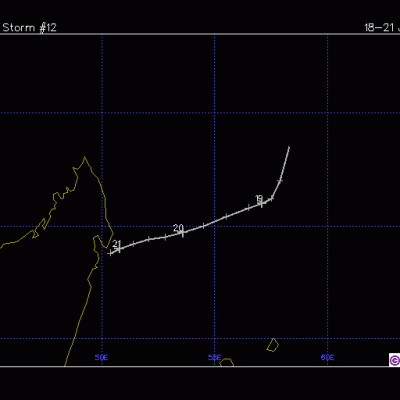Click the day 19 track marker
400x400 pixels.
pyautogui.click(x=262, y=203)
